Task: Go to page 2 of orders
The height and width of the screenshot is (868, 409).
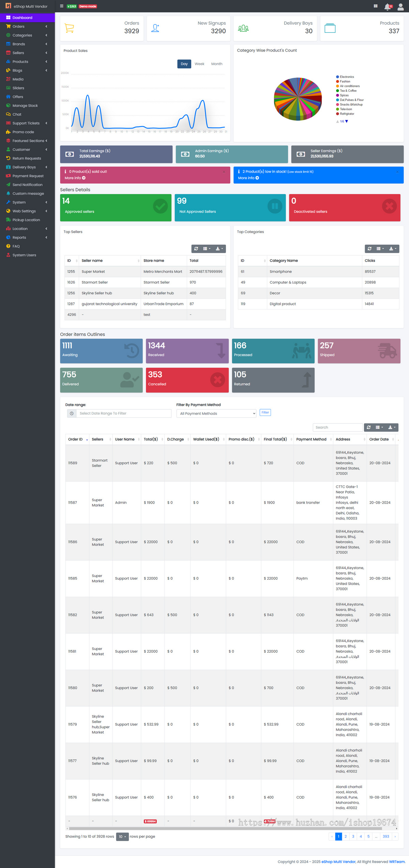Action: tap(346, 837)
